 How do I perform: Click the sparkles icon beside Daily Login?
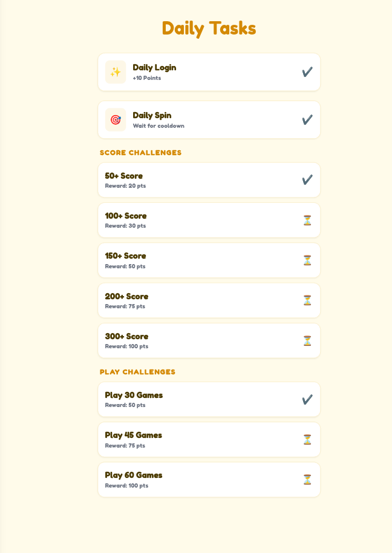pyautogui.click(x=116, y=72)
